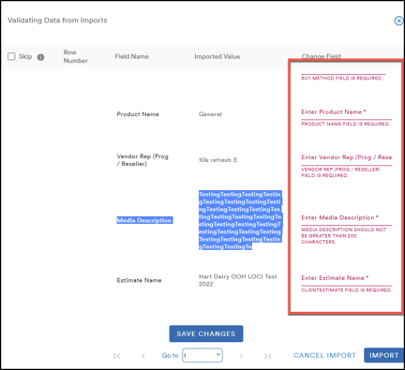Click the ClientEstimate field is required error

pyautogui.click(x=346, y=290)
